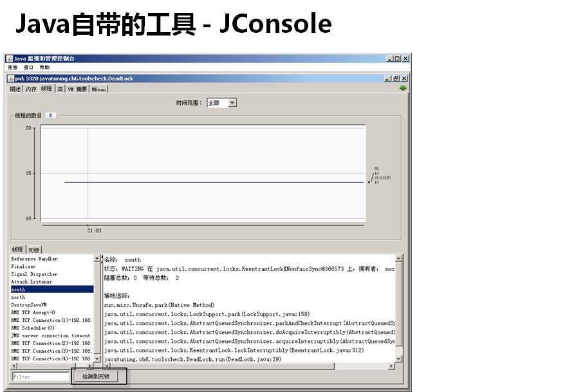Select the highlighted south thread
The image size is (567, 392).
click(52, 289)
